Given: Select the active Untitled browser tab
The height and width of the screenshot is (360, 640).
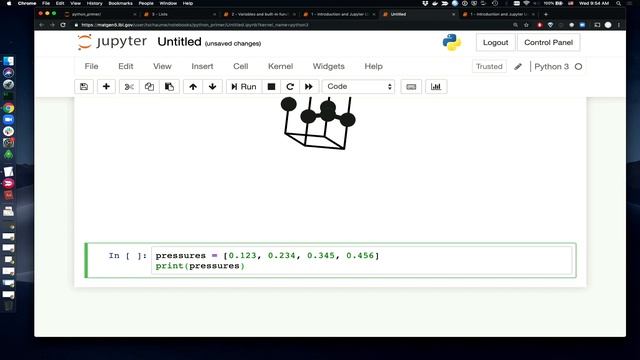Looking at the screenshot, I should click(x=419, y=14).
